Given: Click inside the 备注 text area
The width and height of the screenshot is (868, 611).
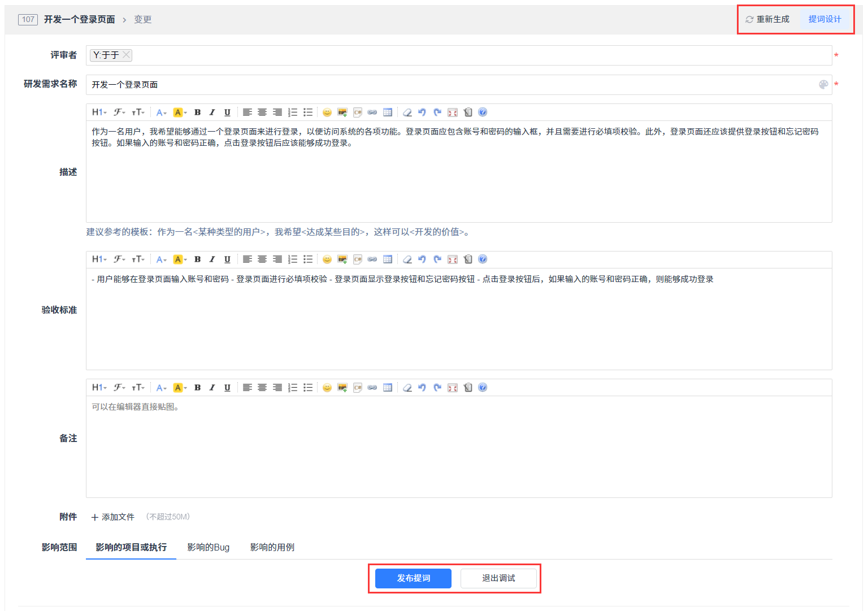Looking at the screenshot, I should pos(459,447).
